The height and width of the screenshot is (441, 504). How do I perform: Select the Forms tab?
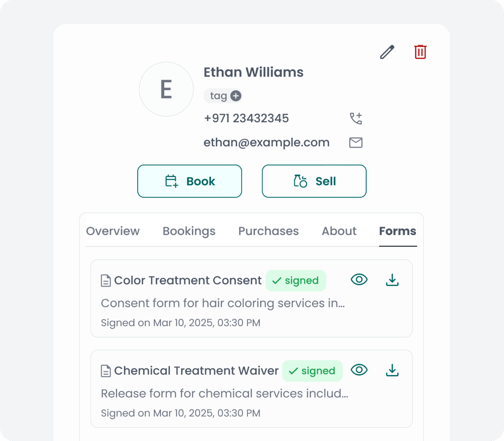[x=397, y=231]
